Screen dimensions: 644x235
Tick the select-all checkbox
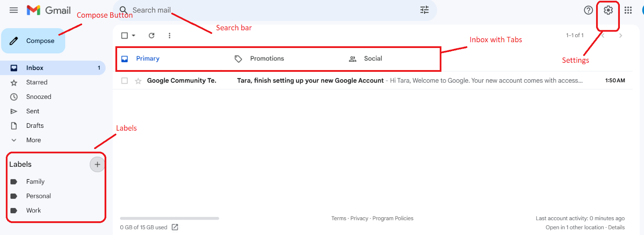click(x=125, y=35)
